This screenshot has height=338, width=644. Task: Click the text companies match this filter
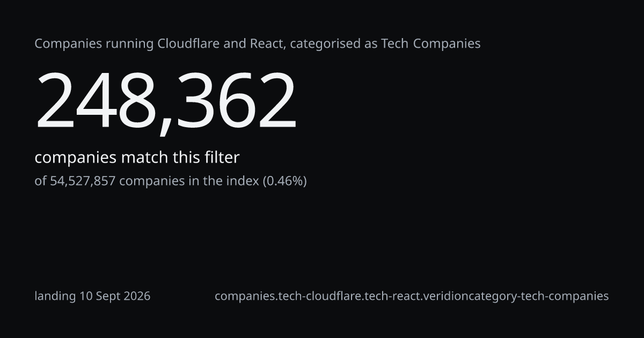137,158
